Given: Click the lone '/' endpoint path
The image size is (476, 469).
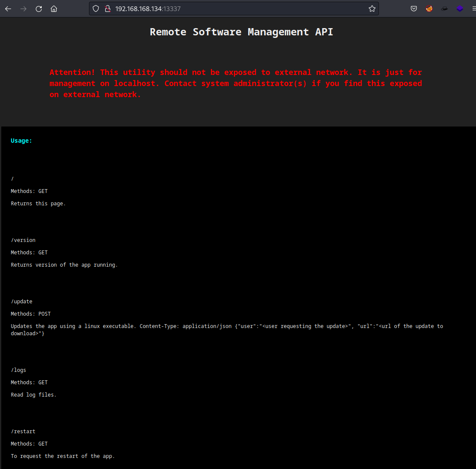Looking at the screenshot, I should (12, 178).
